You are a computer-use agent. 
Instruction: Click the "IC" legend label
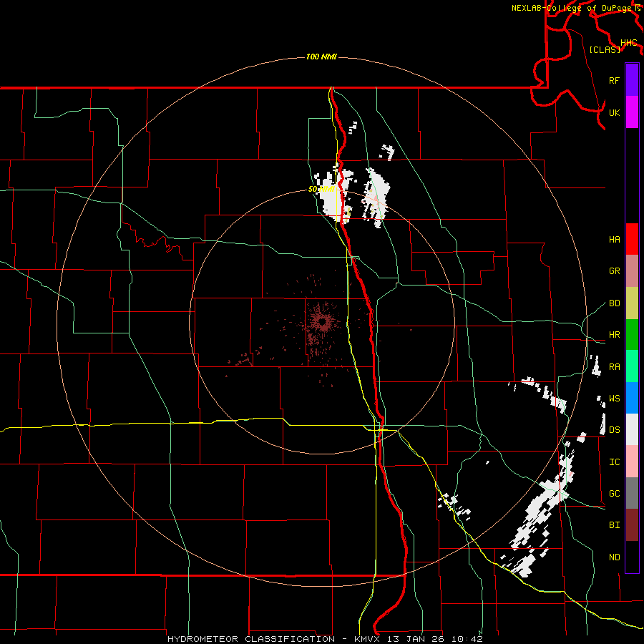click(x=614, y=462)
